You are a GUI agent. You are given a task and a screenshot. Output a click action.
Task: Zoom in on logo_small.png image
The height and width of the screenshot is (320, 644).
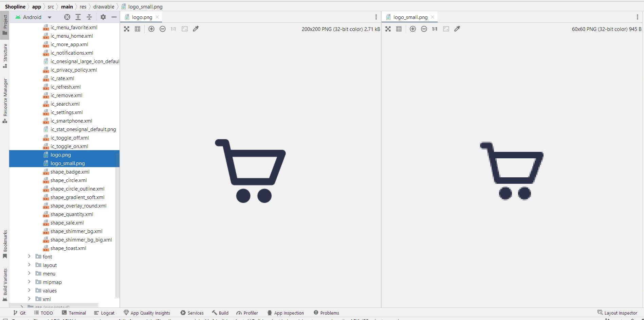[x=413, y=29]
